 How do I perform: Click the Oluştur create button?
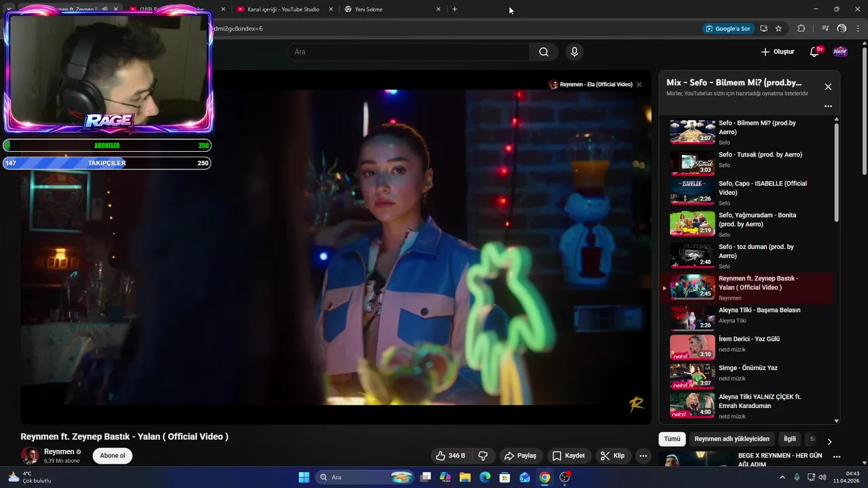[x=777, y=52]
